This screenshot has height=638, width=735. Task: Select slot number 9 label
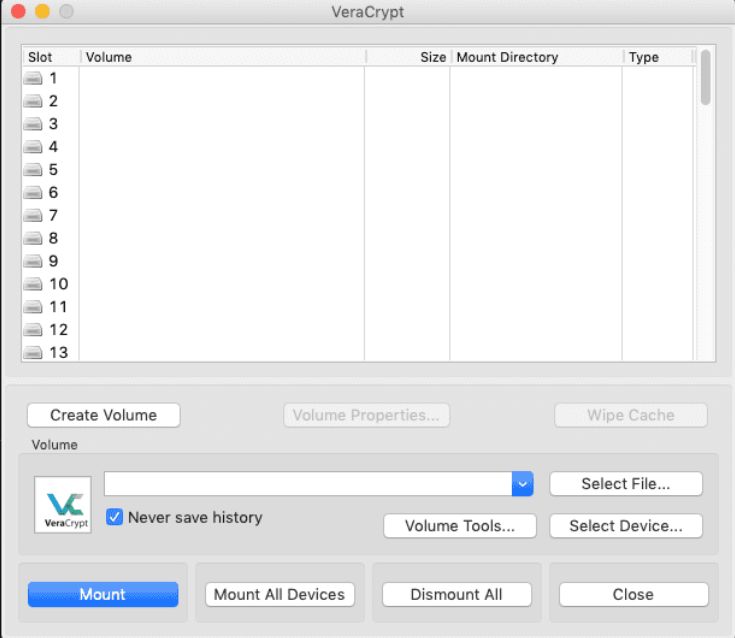pos(53,261)
